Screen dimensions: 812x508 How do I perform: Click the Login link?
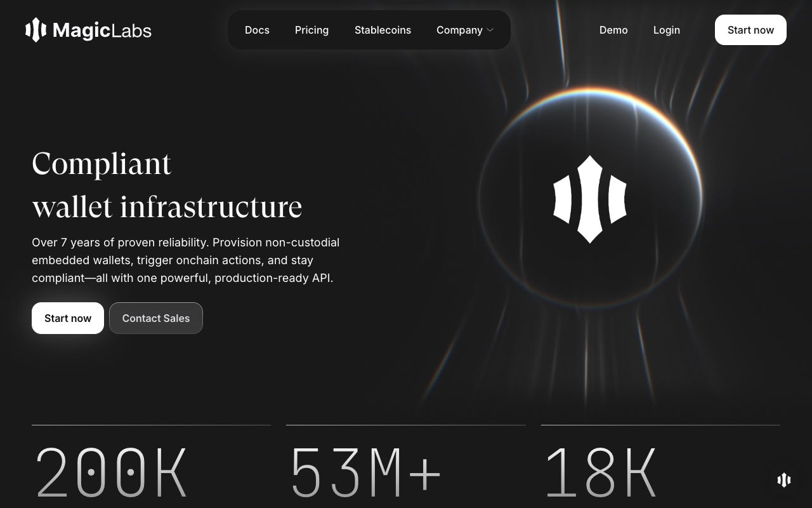pos(667,30)
